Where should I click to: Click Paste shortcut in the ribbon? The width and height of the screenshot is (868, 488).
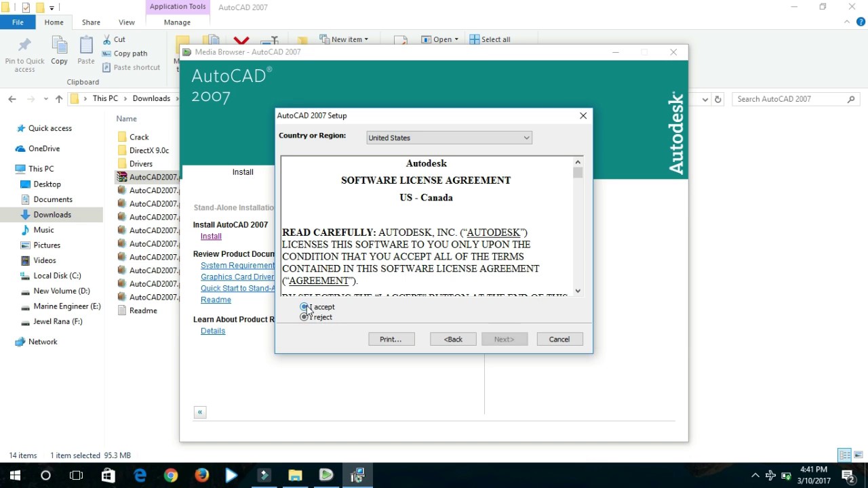(131, 67)
